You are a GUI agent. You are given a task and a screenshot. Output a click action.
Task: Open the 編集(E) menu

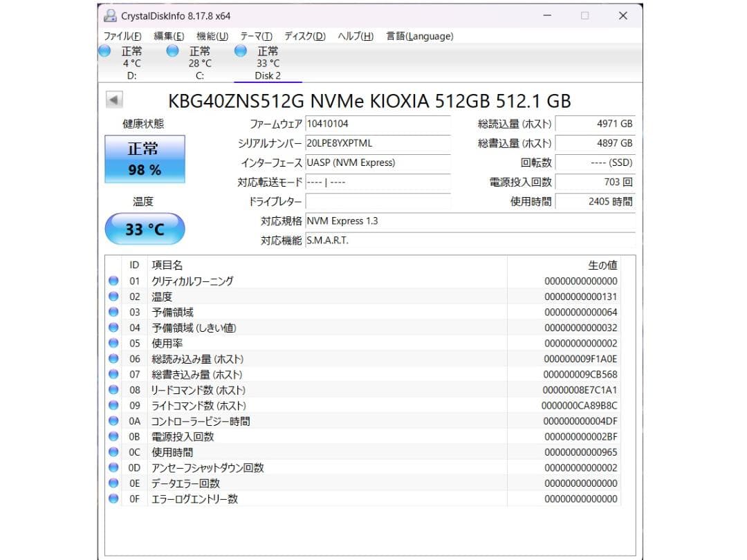point(169,36)
